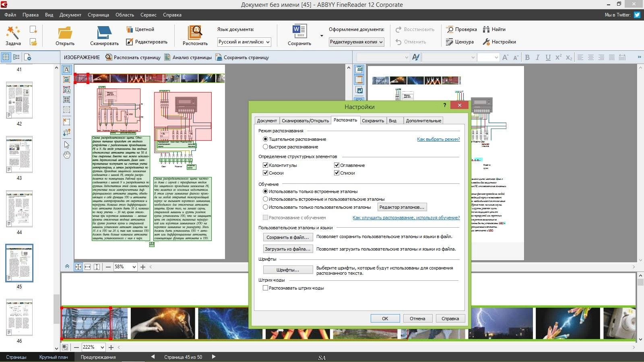644x362 pixels.
Task: Select the Background picture area tool
Action: click(x=67, y=90)
